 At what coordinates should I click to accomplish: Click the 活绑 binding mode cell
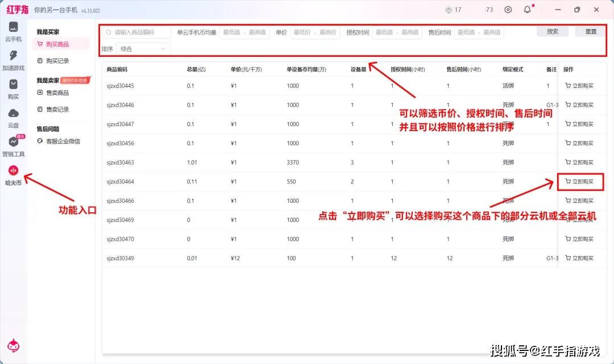pyautogui.click(x=508, y=86)
